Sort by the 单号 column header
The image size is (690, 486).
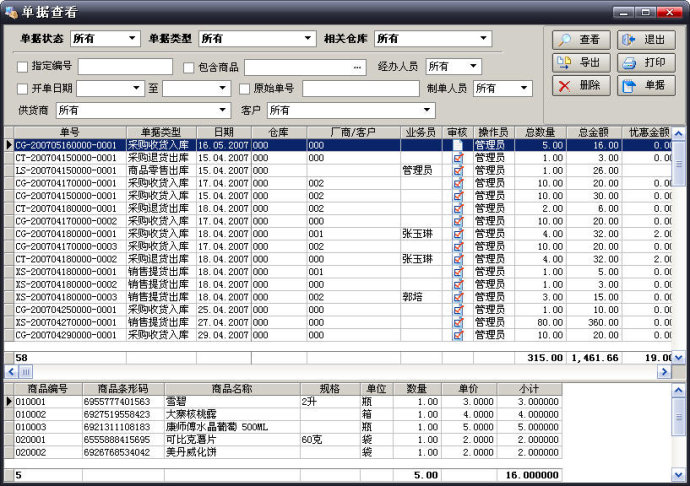(x=70, y=132)
